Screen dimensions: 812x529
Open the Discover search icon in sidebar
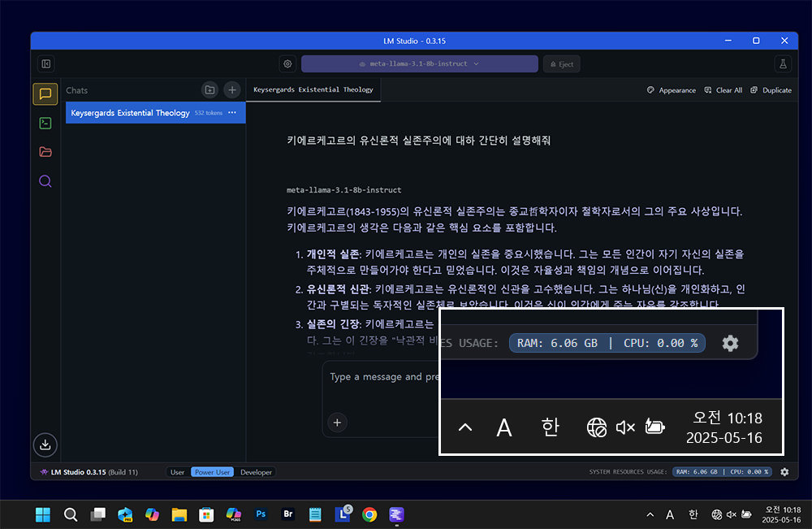[45, 181]
